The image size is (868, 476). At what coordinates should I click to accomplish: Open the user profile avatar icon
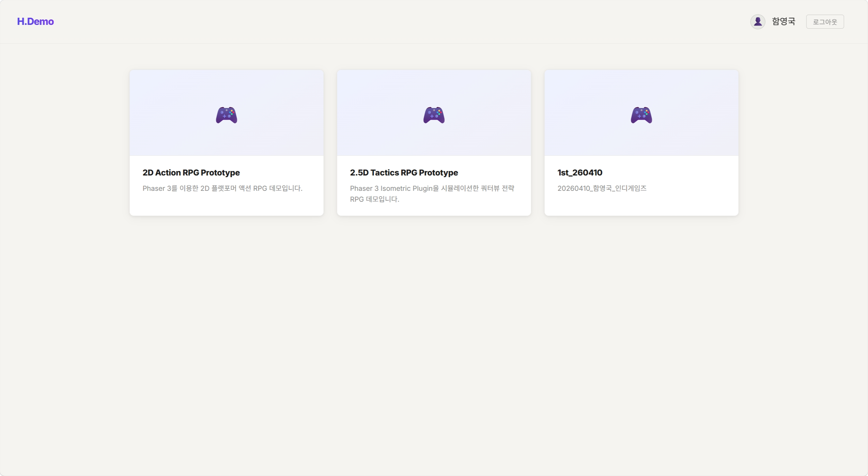pyautogui.click(x=758, y=22)
